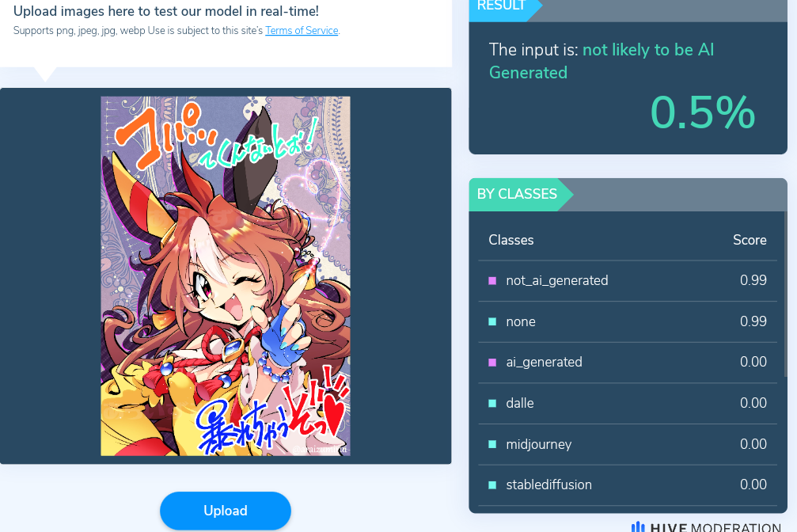Click the Hive Moderation logo icon
The width and height of the screenshot is (797, 532).
(x=638, y=527)
